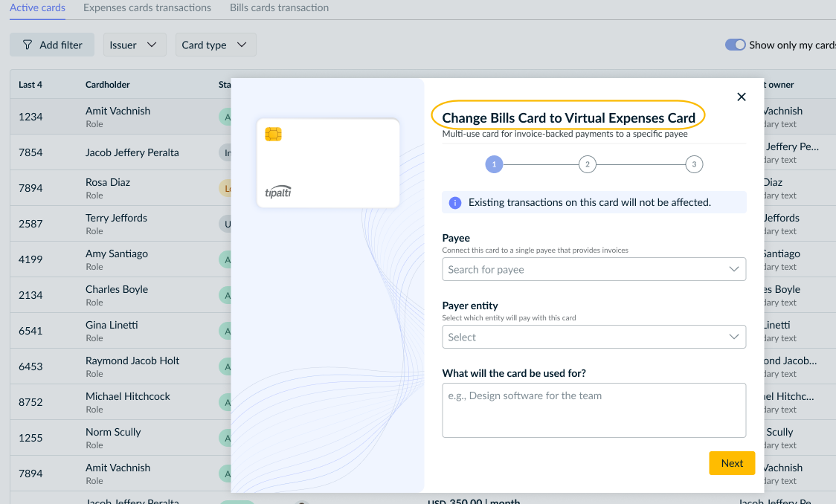
Task: Select cardholder Rosa Diaz
Action: [108, 182]
